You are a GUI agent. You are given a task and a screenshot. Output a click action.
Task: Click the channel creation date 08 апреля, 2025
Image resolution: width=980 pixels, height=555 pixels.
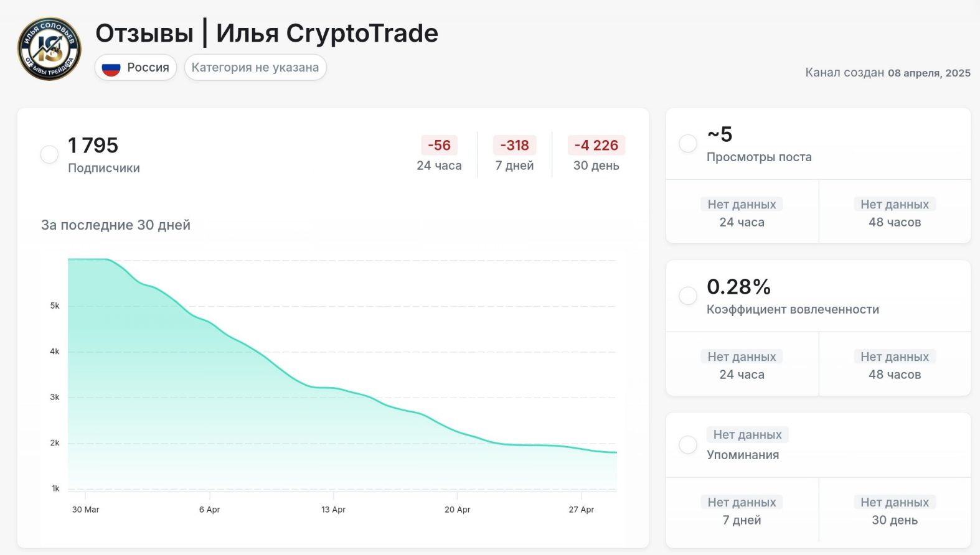point(929,73)
